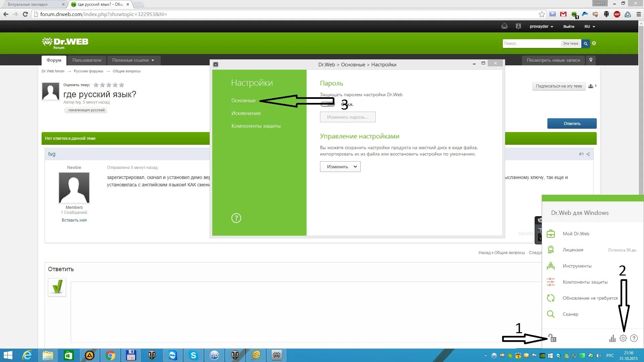Select Компоненты защиты in settings sidebar
The width and height of the screenshot is (644, 362).
pyautogui.click(x=256, y=126)
